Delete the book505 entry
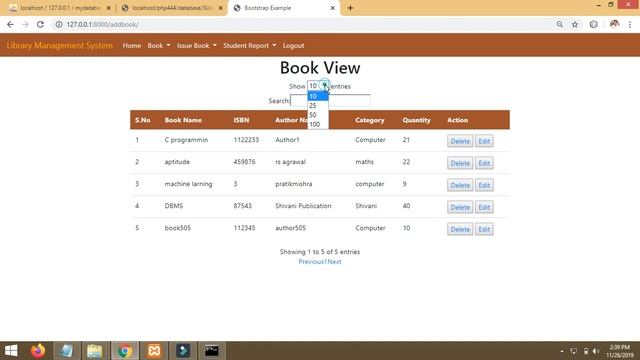This screenshot has width=640, height=360. (x=460, y=229)
